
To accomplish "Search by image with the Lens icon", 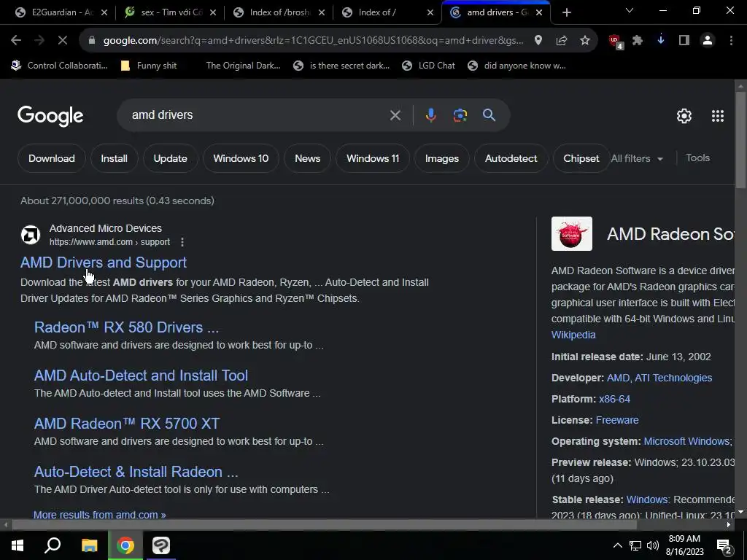I will 460,115.
